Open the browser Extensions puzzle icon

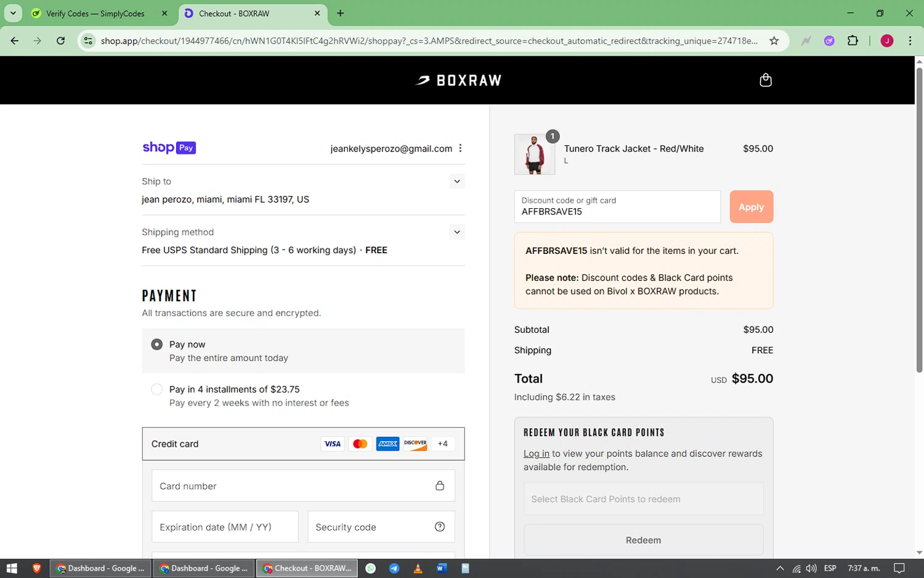click(x=853, y=41)
